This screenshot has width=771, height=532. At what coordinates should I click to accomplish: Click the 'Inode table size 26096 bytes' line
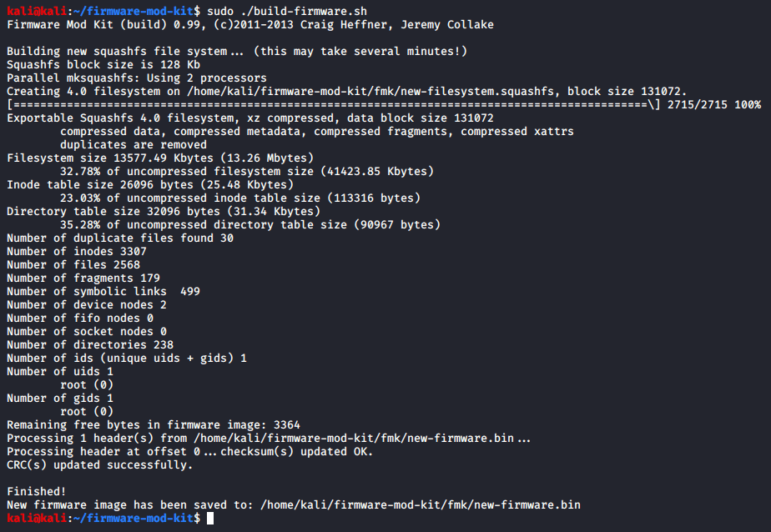click(150, 184)
